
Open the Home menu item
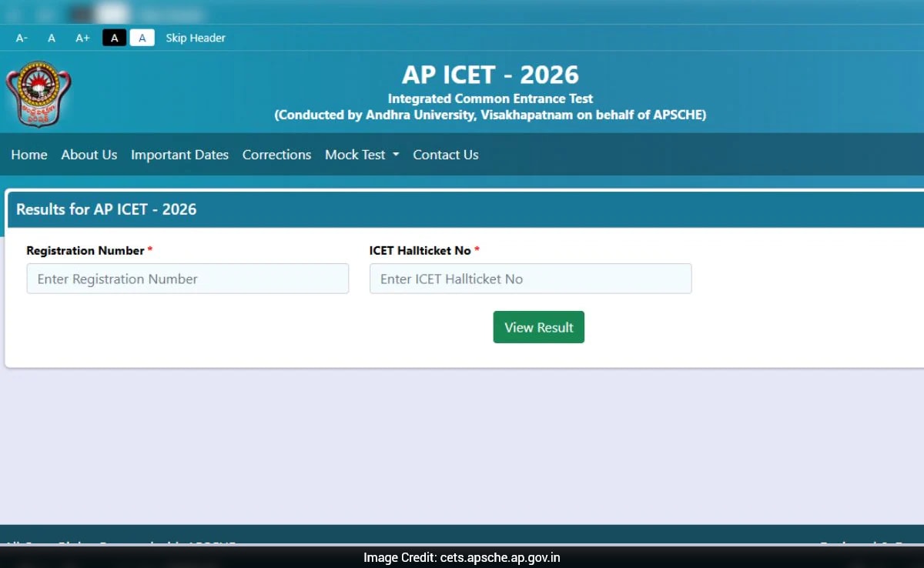click(x=29, y=155)
